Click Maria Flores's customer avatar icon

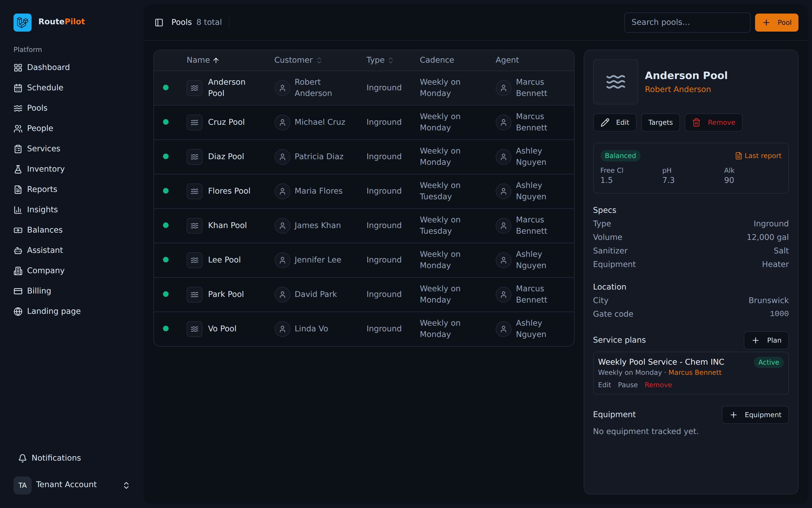pyautogui.click(x=282, y=191)
